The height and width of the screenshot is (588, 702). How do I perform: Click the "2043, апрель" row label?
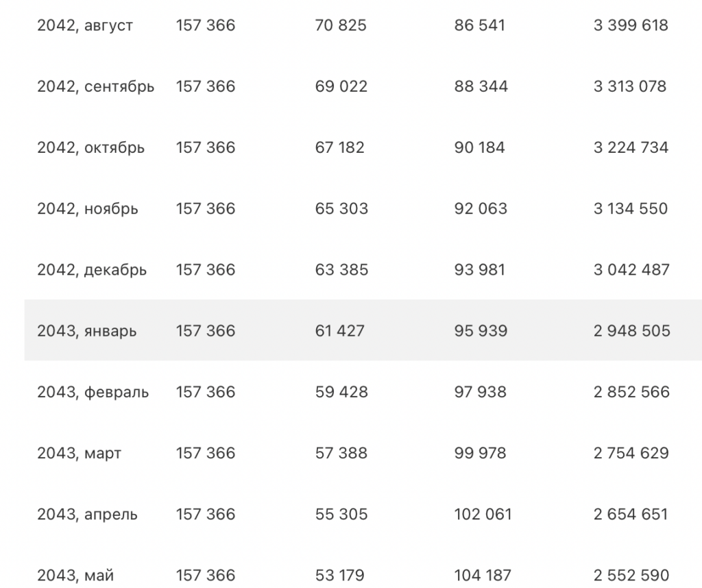coord(87,514)
